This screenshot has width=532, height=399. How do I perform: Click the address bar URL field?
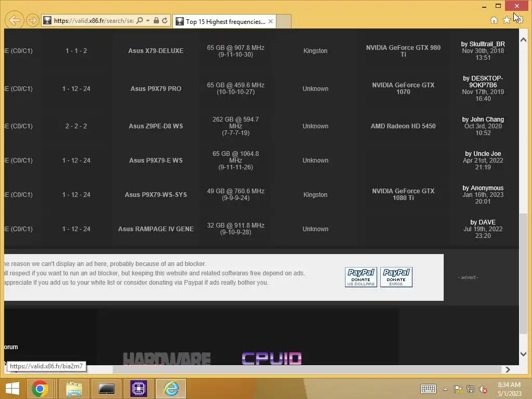(94, 21)
